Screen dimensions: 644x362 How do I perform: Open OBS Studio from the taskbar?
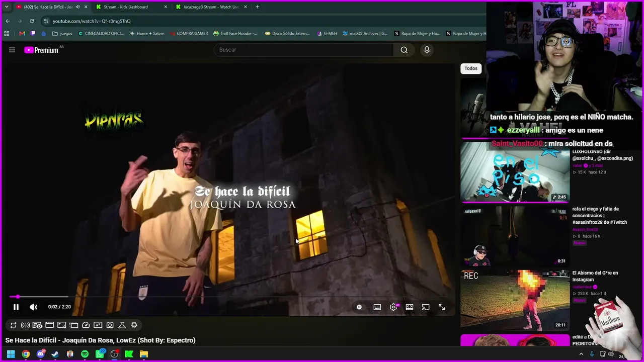coord(114,354)
